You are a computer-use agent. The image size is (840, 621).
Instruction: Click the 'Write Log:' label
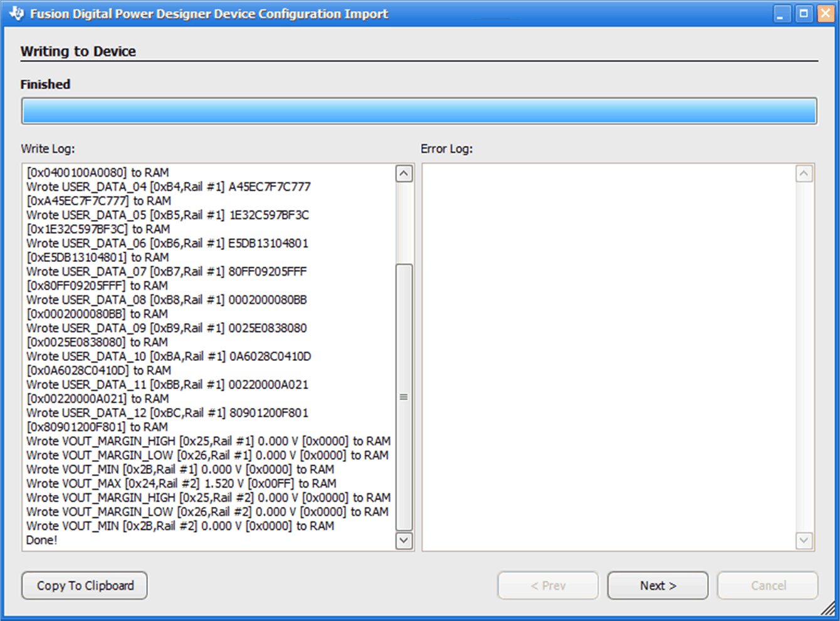48,149
